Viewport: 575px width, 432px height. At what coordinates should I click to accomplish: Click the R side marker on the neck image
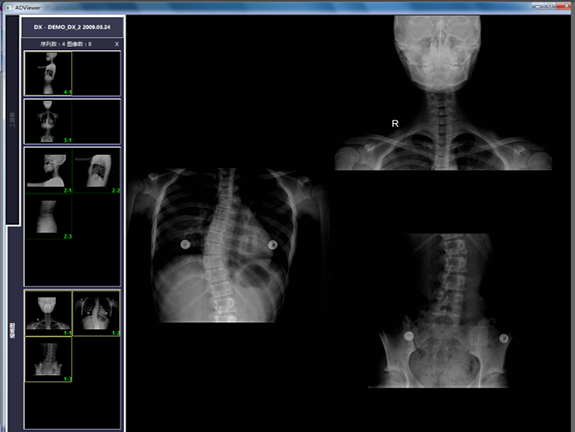point(395,124)
